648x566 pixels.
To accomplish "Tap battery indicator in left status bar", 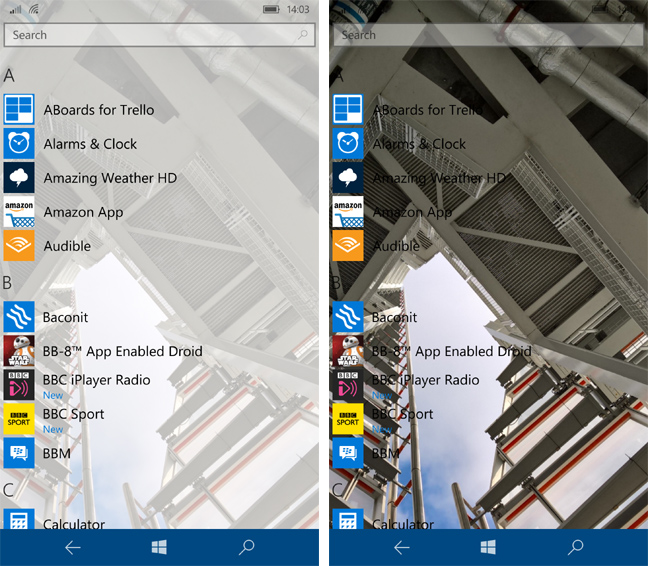I will tap(271, 9).
